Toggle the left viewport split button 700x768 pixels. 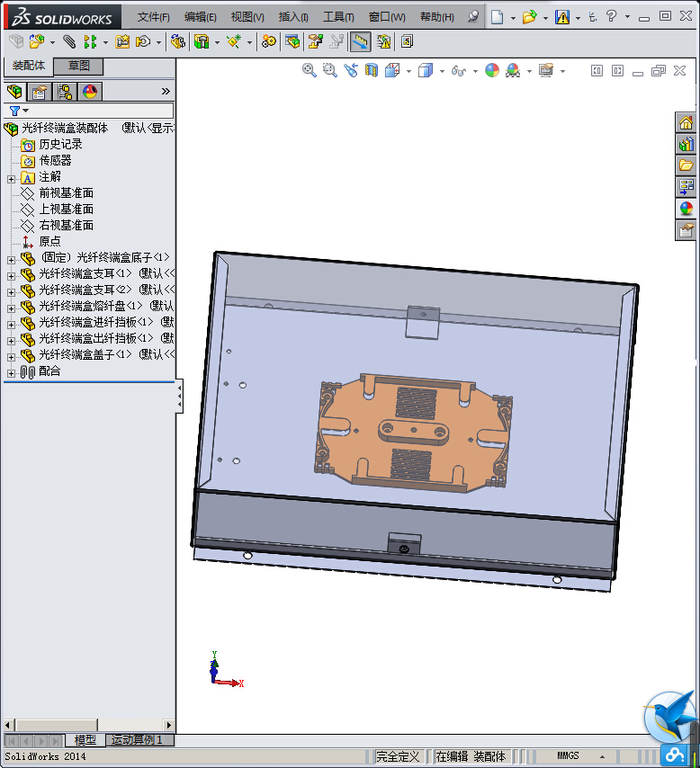click(597, 71)
